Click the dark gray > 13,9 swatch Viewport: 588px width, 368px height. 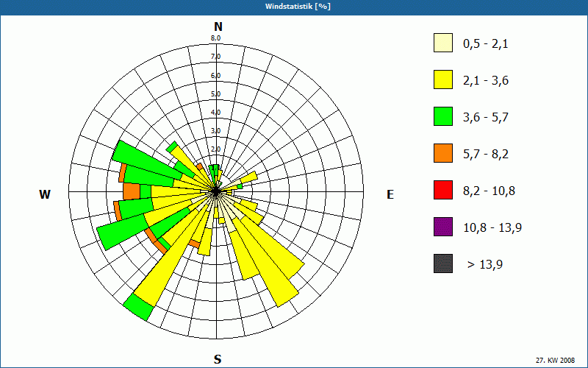point(443,263)
